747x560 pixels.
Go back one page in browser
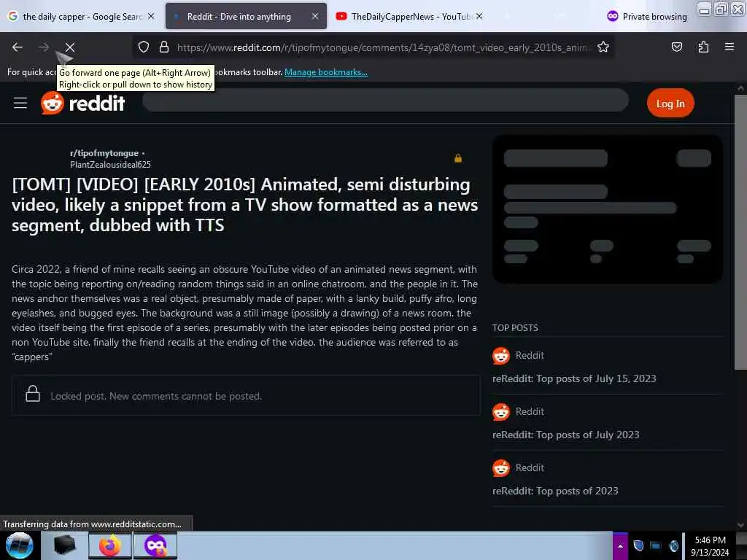(18, 47)
